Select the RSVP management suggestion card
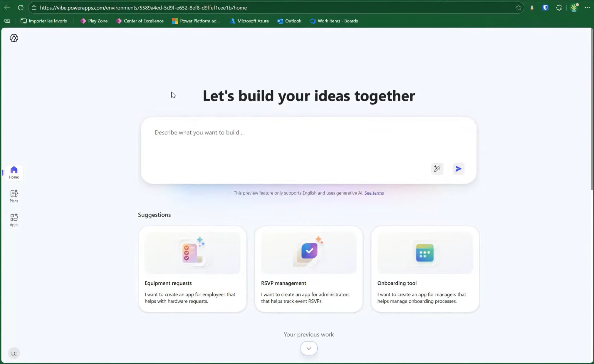Image resolution: width=594 pixels, height=364 pixels. 308,268
